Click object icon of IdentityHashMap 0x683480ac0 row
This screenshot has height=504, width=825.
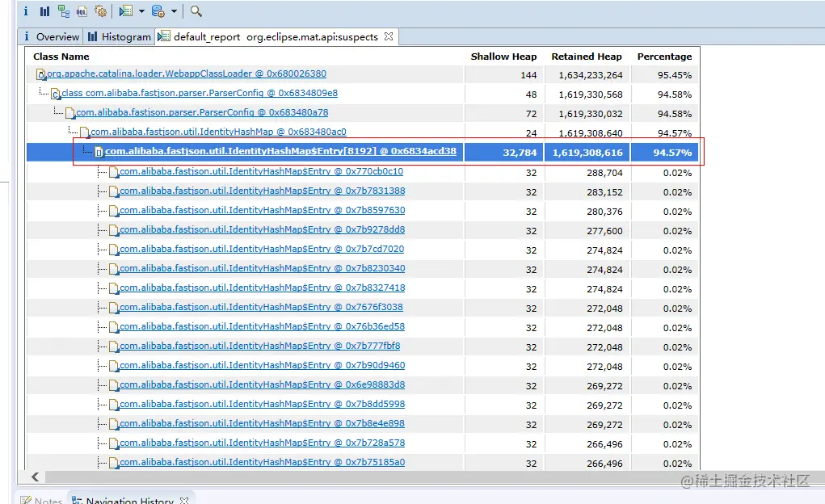(85, 133)
